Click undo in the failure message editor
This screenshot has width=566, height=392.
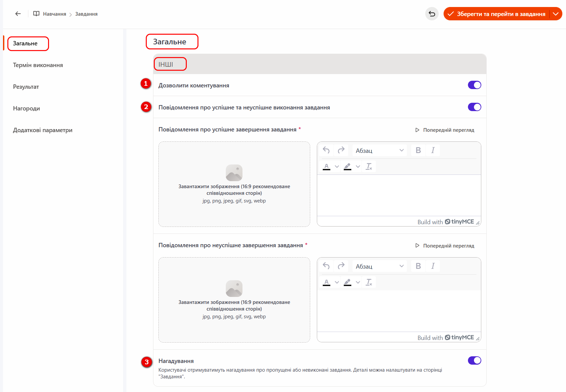(x=326, y=266)
